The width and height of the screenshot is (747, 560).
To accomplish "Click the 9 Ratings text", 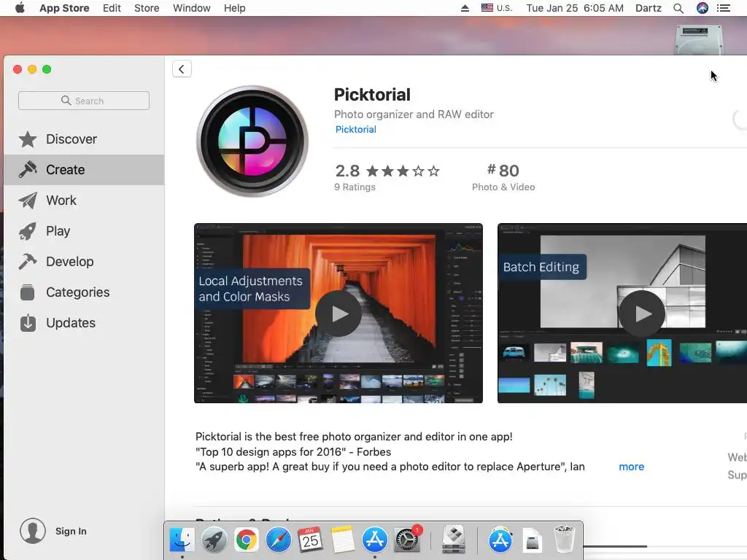I will [355, 187].
